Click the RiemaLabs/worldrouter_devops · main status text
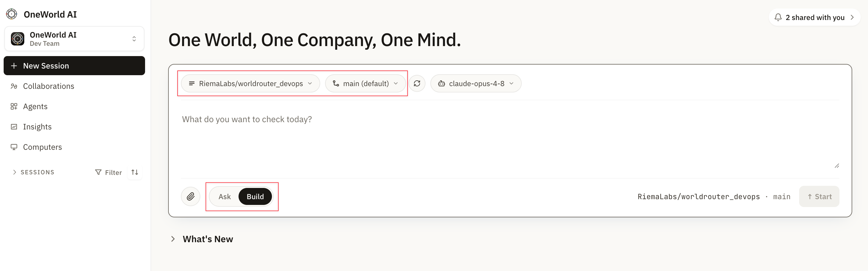The height and width of the screenshot is (271, 868). point(714,197)
